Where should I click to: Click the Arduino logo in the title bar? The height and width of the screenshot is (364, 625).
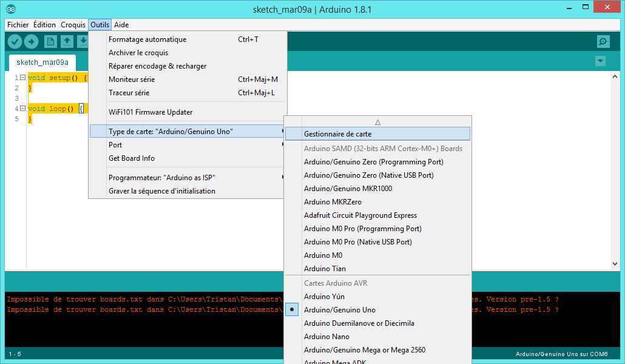[x=11, y=8]
